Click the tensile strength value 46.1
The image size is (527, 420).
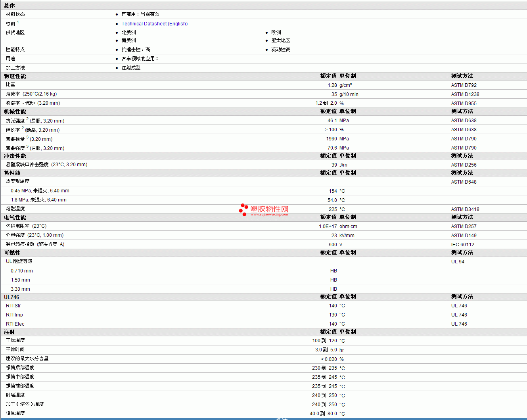[x=332, y=121]
